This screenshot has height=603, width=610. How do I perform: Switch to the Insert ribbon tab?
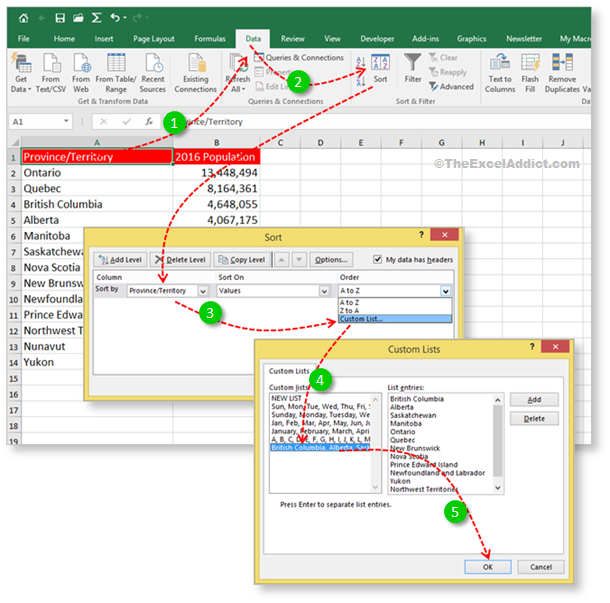104,39
